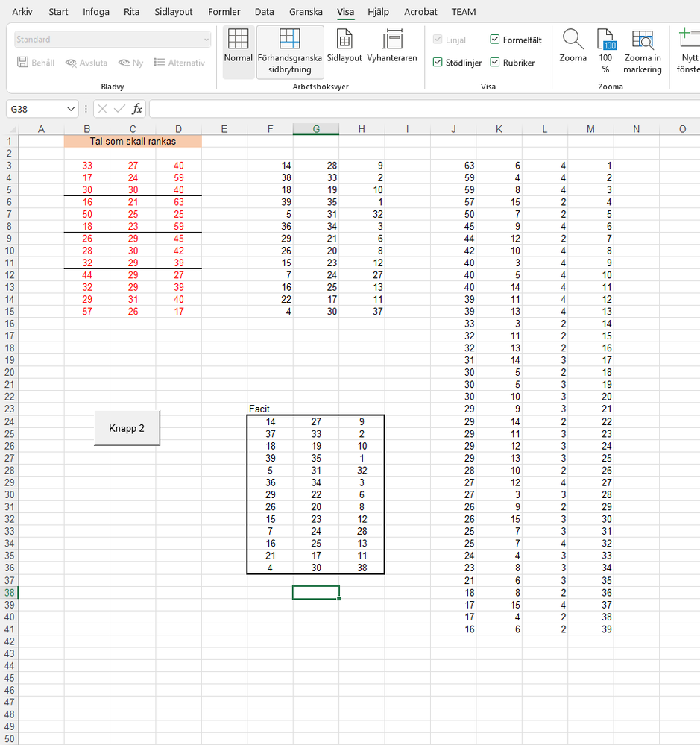
Task: Select row 1 header
Action: [9, 141]
